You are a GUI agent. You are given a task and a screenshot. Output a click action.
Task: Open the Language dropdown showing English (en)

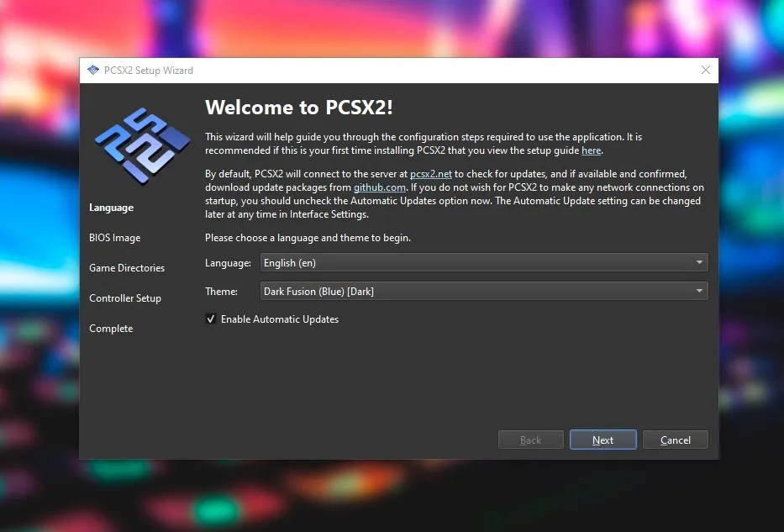(484, 262)
